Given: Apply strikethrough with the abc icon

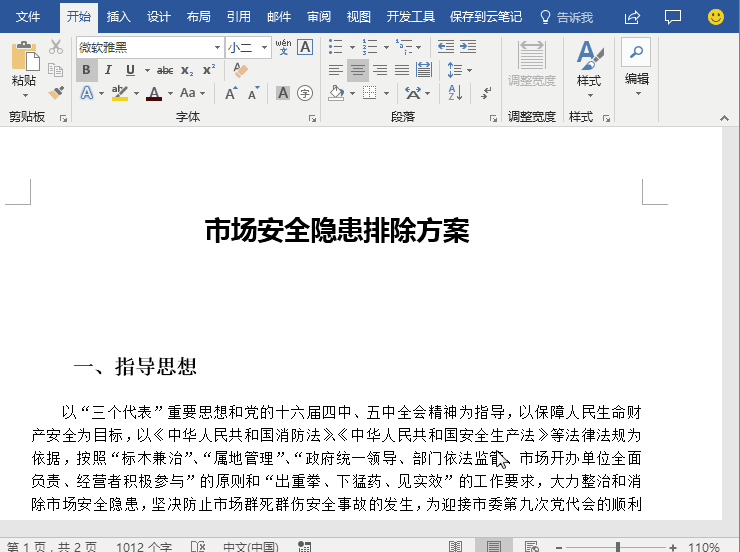Looking at the screenshot, I should (165, 70).
